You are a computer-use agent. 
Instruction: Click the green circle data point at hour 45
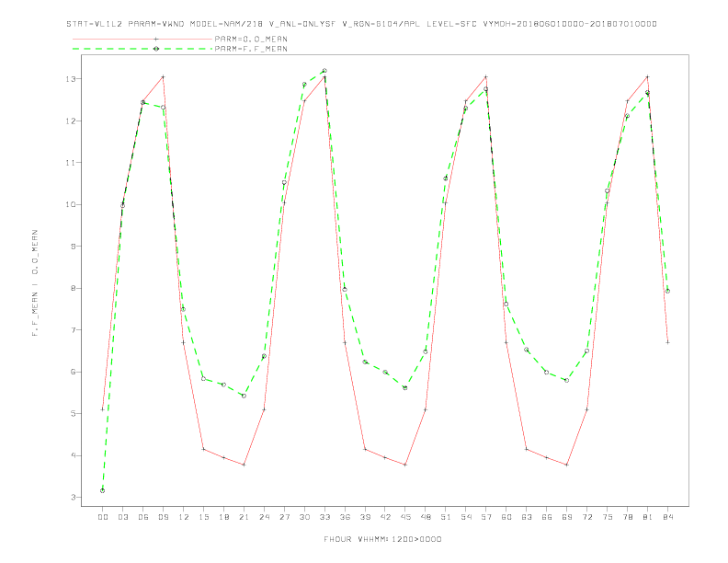coord(405,388)
